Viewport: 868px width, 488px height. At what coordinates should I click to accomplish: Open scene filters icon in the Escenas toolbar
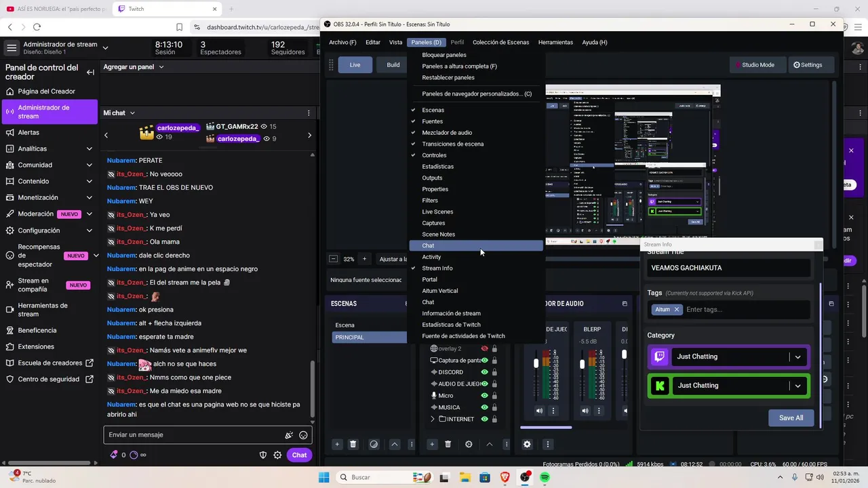(x=374, y=445)
